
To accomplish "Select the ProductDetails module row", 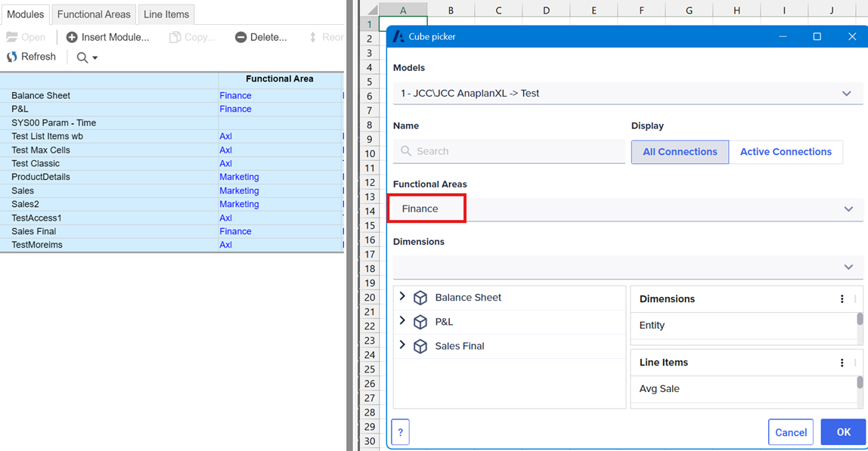I will pos(172,177).
